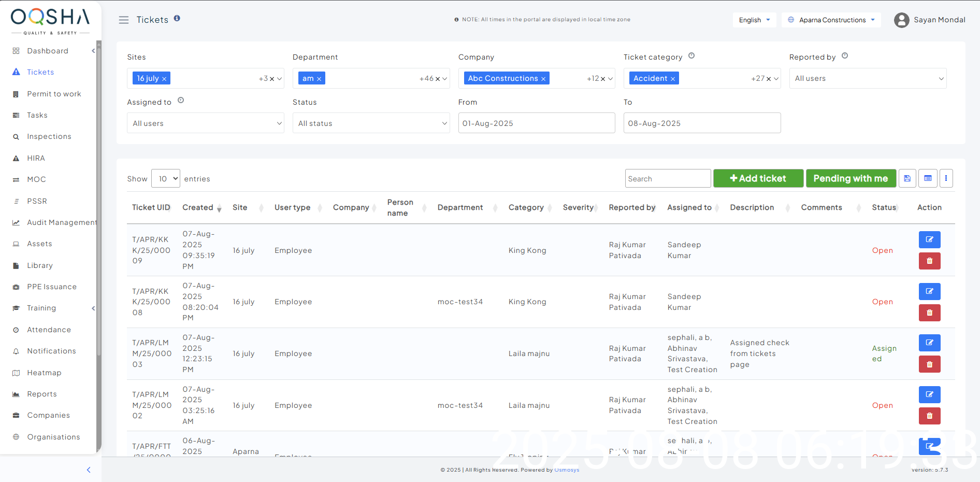Click the Add ticket button
The width and height of the screenshot is (980, 482).
click(x=758, y=178)
